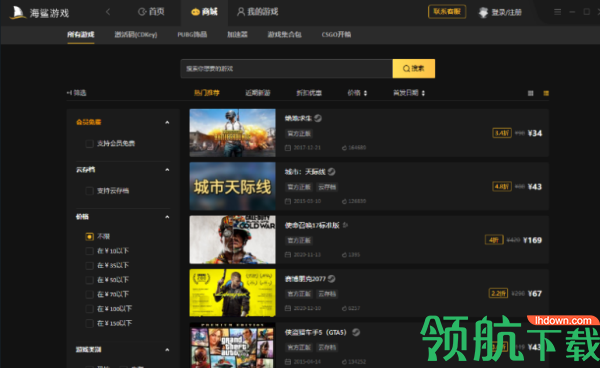
Task: Sort games by 价格
Action: tap(357, 93)
